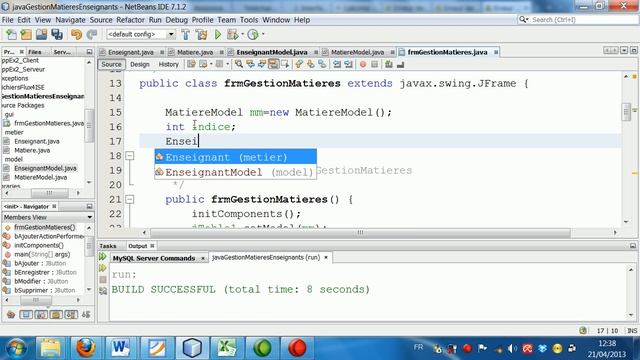Collapse code fold at line 21
The image size is (640, 360).
click(129, 199)
